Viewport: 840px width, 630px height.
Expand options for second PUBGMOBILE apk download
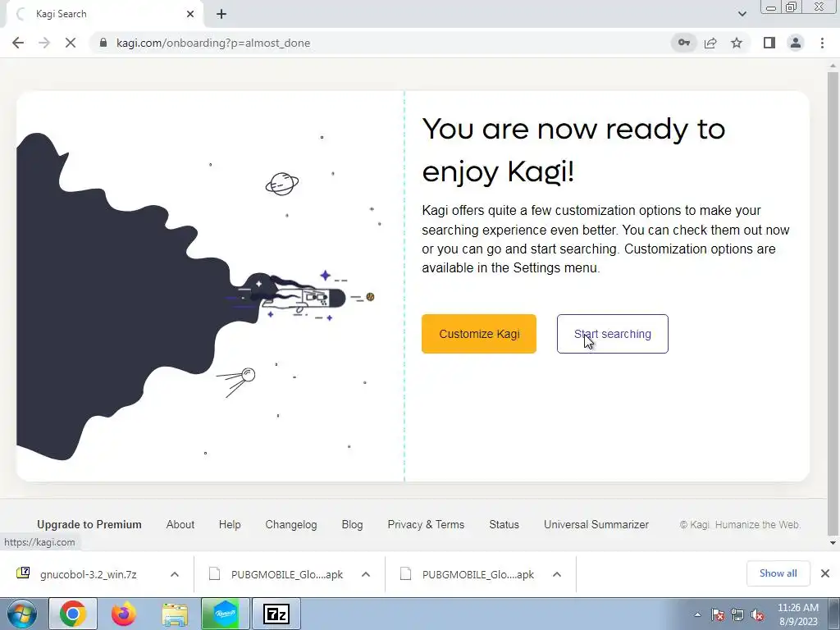click(557, 574)
